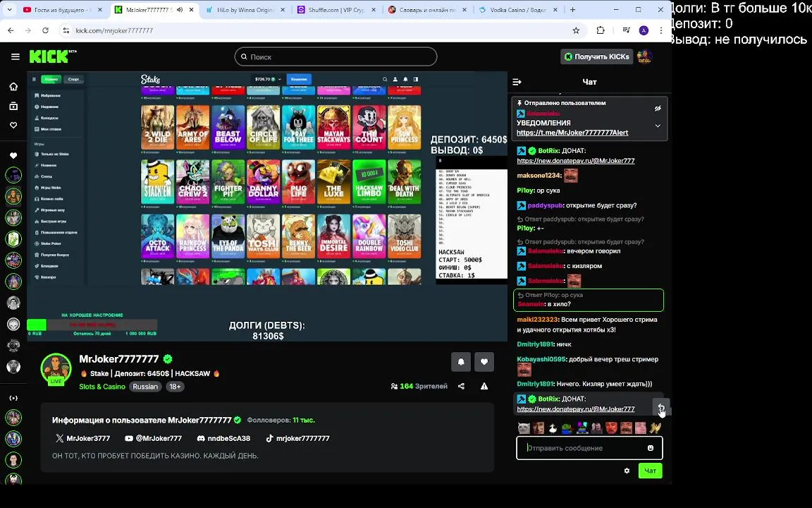This screenshot has height=508, width=812.
Task: Mute audio on the MrJoker7777777 tab
Action: (x=179, y=10)
